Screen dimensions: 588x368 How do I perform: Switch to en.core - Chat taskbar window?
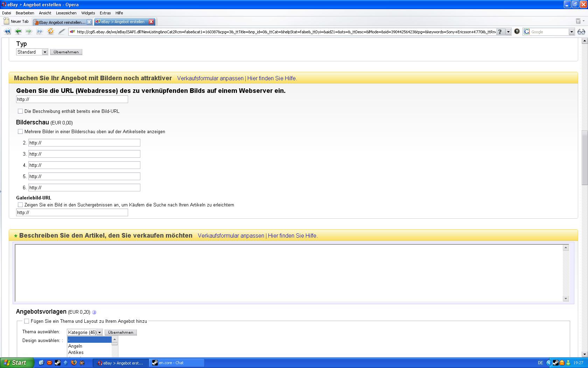[177, 363]
